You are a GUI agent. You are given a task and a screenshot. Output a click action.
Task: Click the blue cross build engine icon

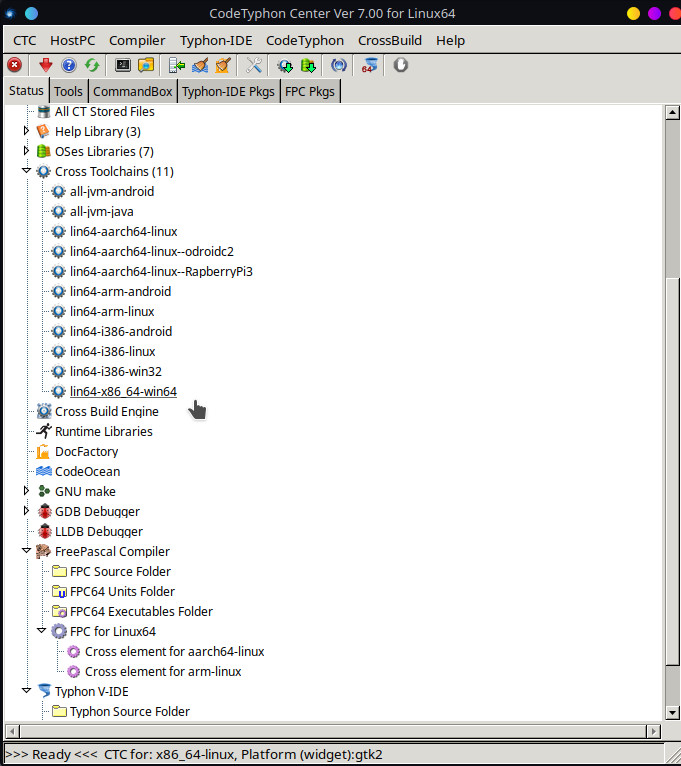tap(339, 65)
